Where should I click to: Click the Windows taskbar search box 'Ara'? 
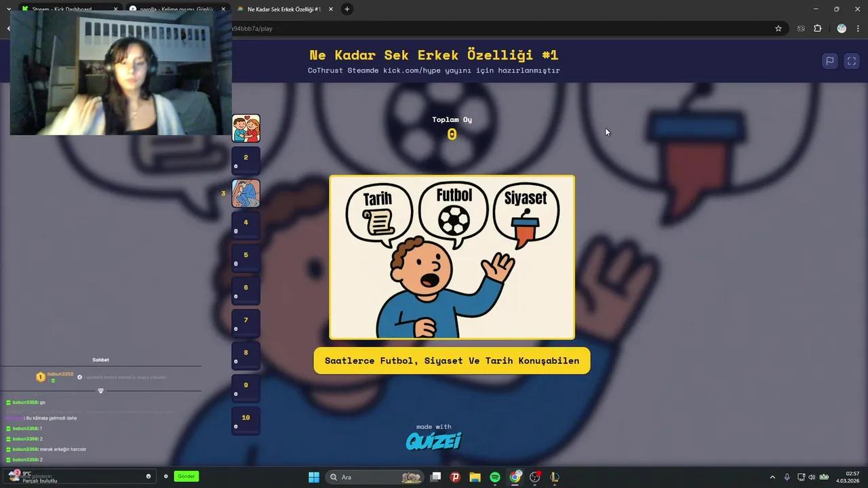click(x=374, y=477)
